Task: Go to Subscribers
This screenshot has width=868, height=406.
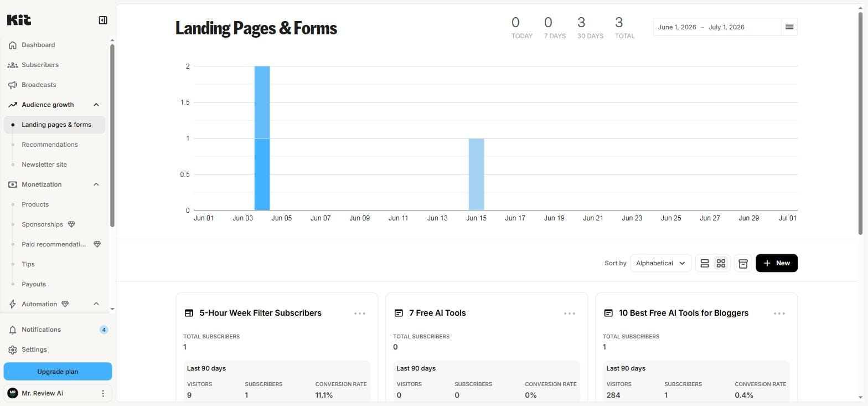Action: coord(40,65)
